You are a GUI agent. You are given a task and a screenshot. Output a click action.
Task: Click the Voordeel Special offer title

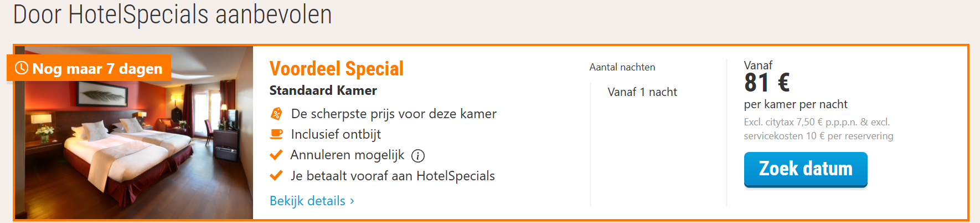pos(336,69)
